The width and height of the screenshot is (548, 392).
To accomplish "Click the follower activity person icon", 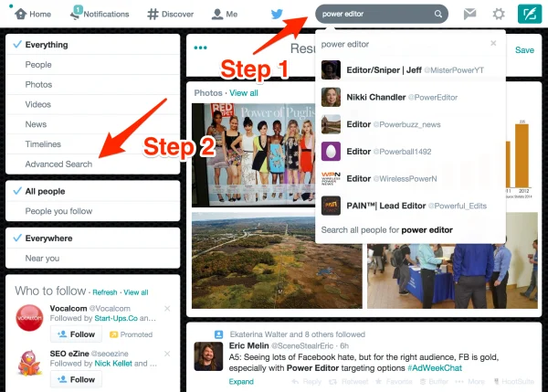I will (219, 334).
